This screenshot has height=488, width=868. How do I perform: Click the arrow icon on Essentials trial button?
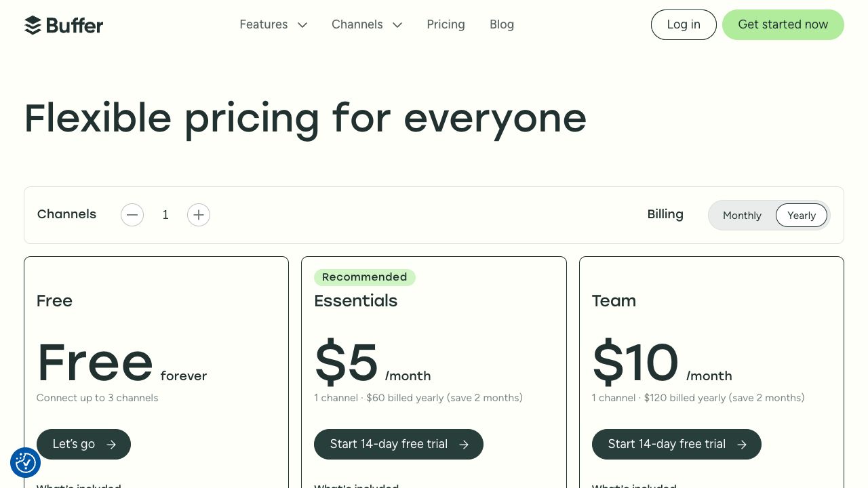pos(464,445)
